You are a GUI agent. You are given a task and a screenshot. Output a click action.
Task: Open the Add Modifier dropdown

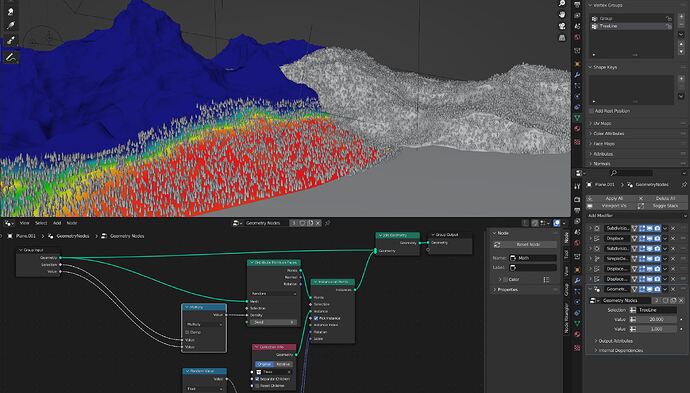coord(636,216)
